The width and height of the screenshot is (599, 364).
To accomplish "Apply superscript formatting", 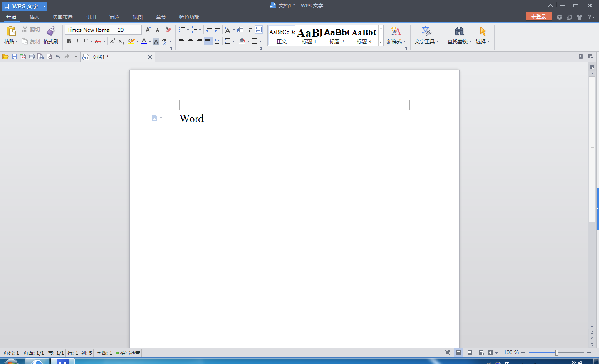I will 112,41.
